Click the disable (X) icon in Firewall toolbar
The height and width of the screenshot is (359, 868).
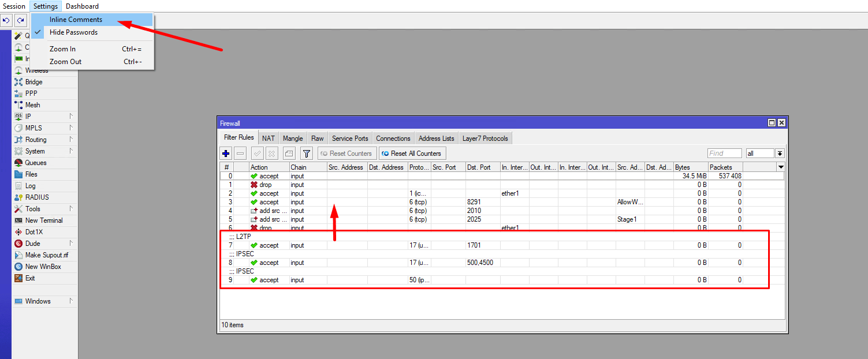271,154
